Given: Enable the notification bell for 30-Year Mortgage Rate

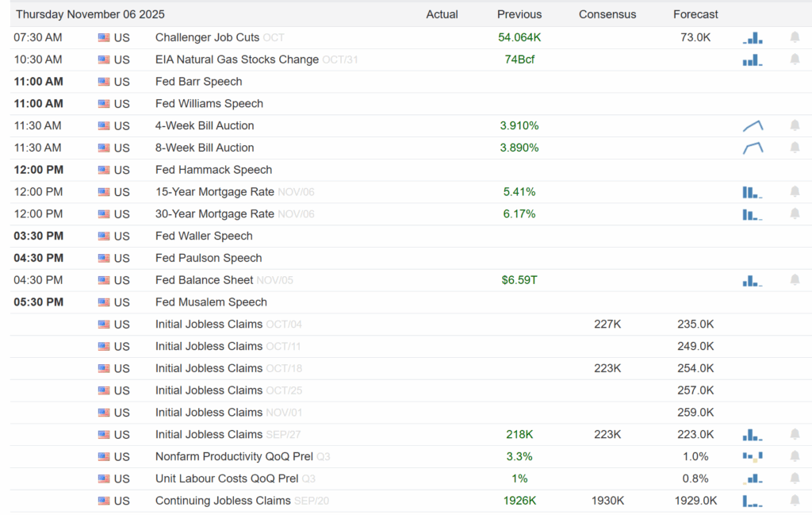Looking at the screenshot, I should pyautogui.click(x=795, y=213).
